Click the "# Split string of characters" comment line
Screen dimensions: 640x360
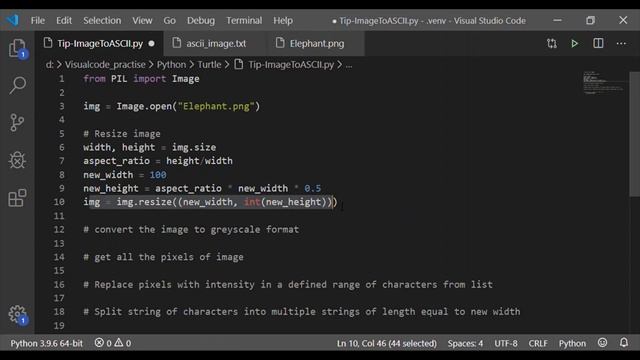(x=302, y=312)
